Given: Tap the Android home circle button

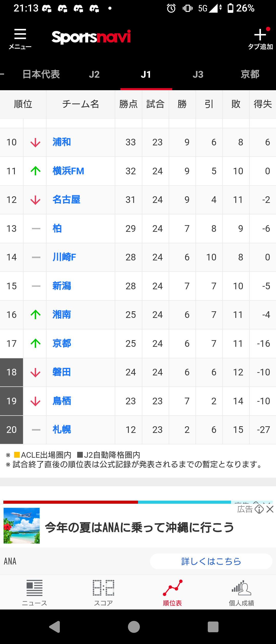Looking at the screenshot, I should click(134, 627).
